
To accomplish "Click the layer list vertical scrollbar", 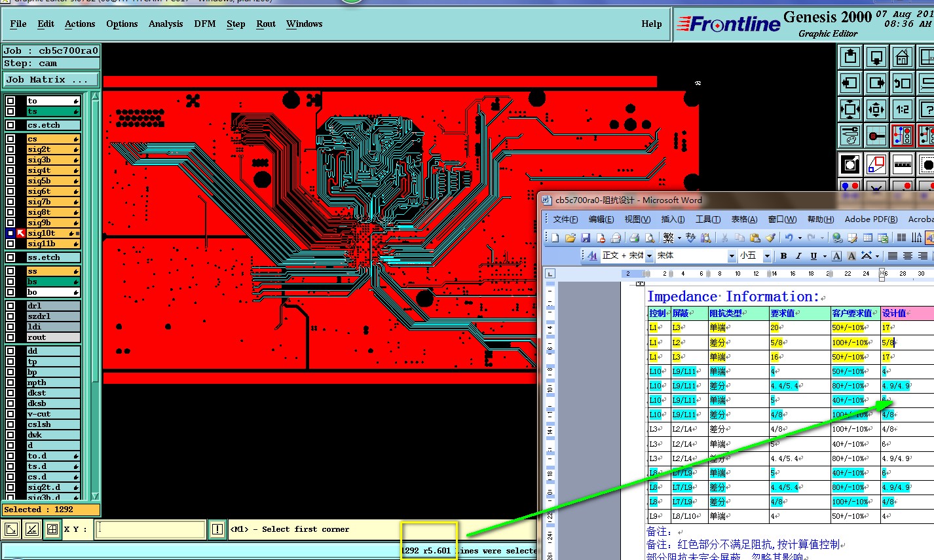I will coord(95,296).
